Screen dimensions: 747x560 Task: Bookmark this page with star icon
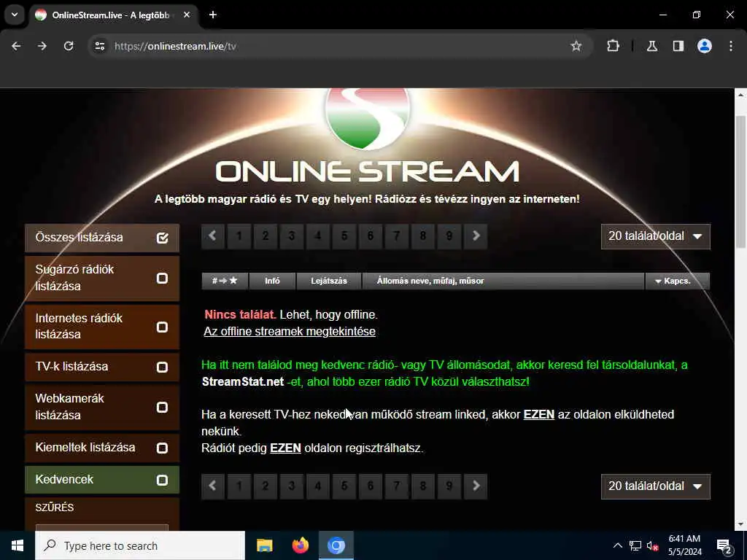click(x=576, y=46)
